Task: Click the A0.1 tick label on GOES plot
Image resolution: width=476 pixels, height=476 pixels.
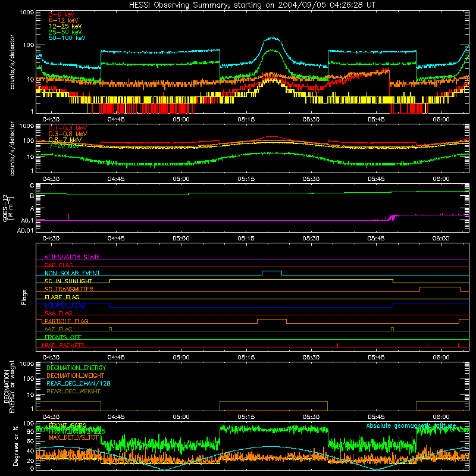Action: point(27,220)
